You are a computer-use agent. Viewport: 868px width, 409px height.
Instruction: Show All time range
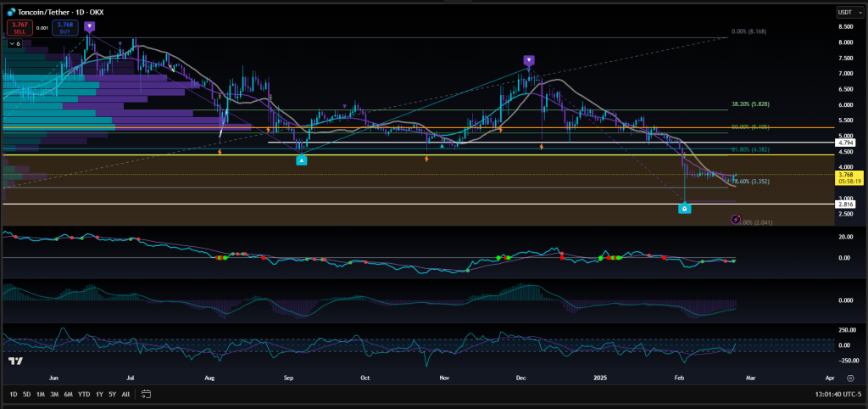(125, 395)
